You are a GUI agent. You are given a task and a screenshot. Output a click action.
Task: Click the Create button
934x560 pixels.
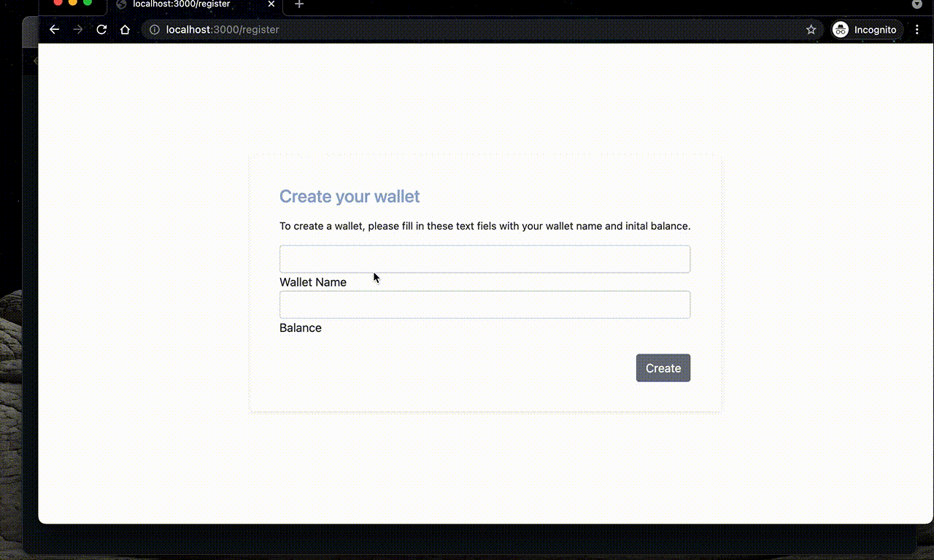click(663, 368)
